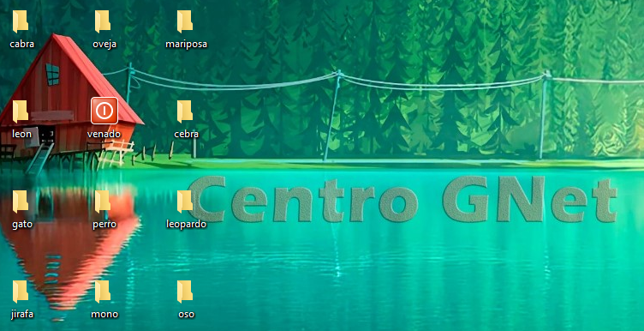Click the oveja label text
This screenshot has height=331, width=644.
[x=104, y=44]
